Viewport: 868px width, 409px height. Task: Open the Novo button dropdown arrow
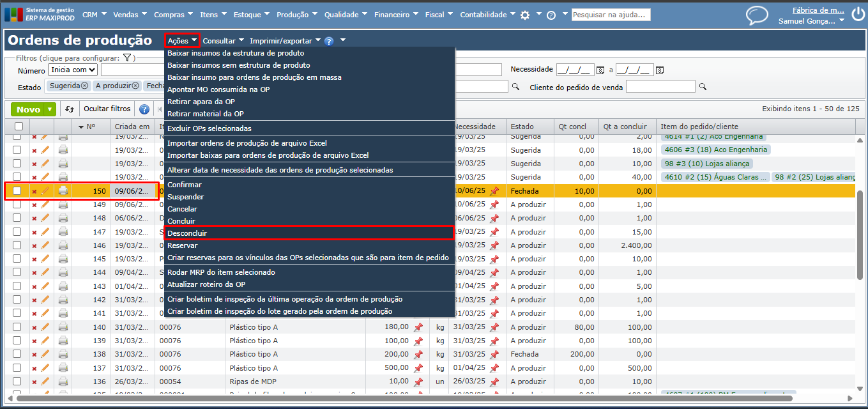click(x=50, y=109)
